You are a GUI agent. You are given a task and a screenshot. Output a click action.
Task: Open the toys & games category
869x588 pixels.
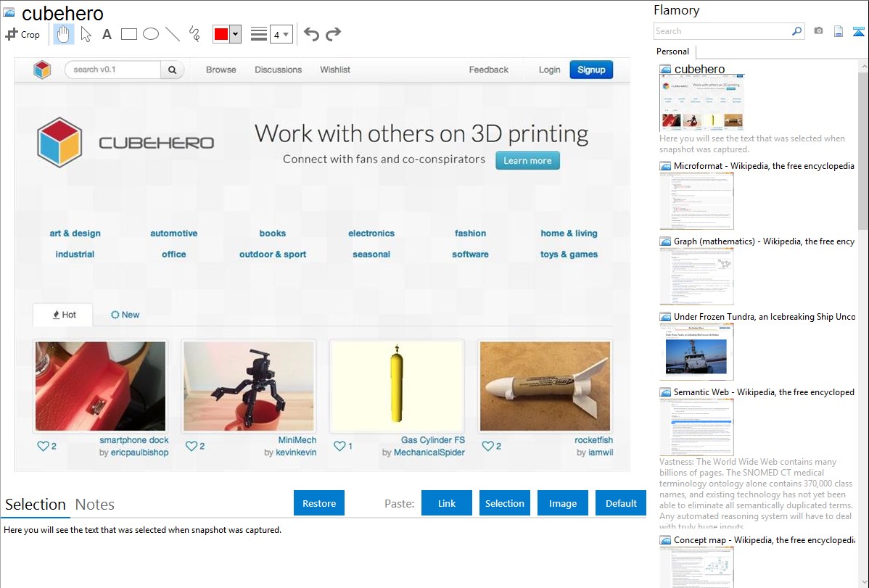[x=569, y=254]
